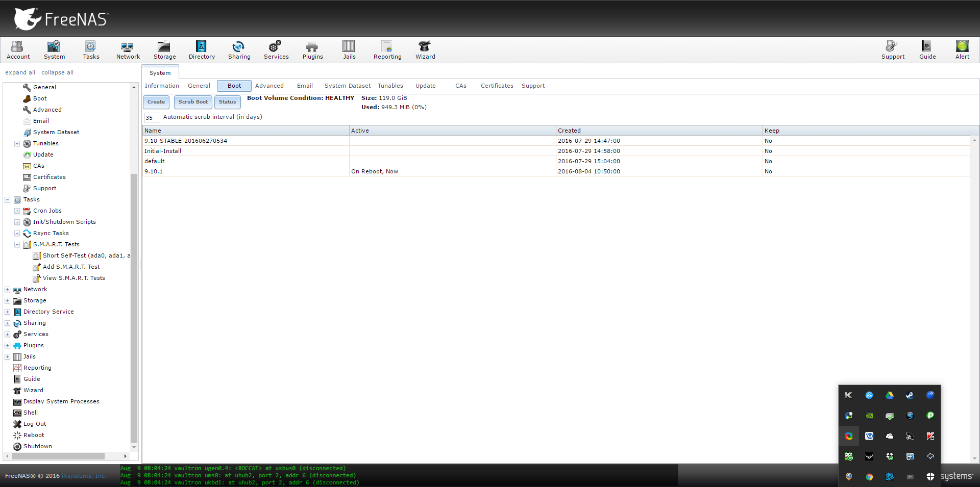The height and width of the screenshot is (487, 980).
Task: Switch to the Email tab
Action: [x=305, y=86]
